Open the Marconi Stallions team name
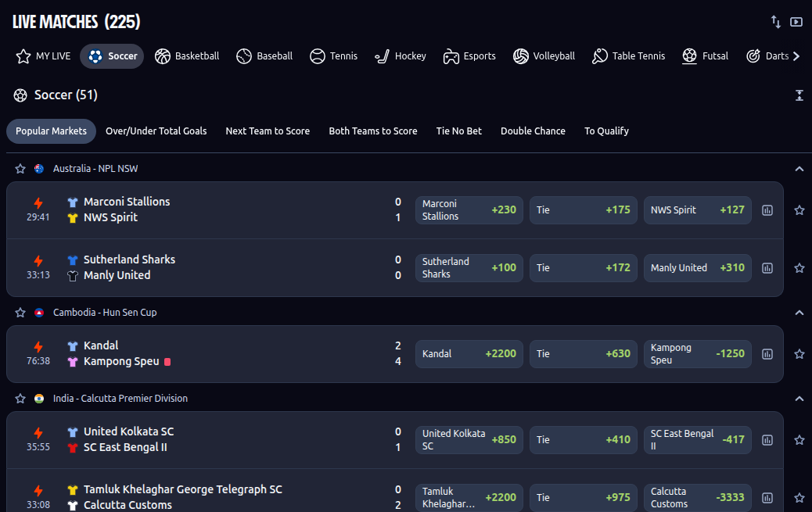Screen dimensions: 812x512 coord(127,202)
